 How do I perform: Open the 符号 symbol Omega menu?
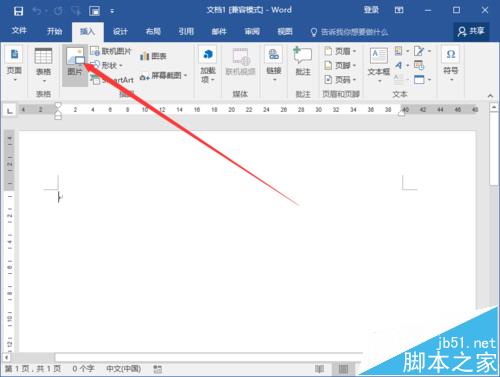pyautogui.click(x=451, y=64)
